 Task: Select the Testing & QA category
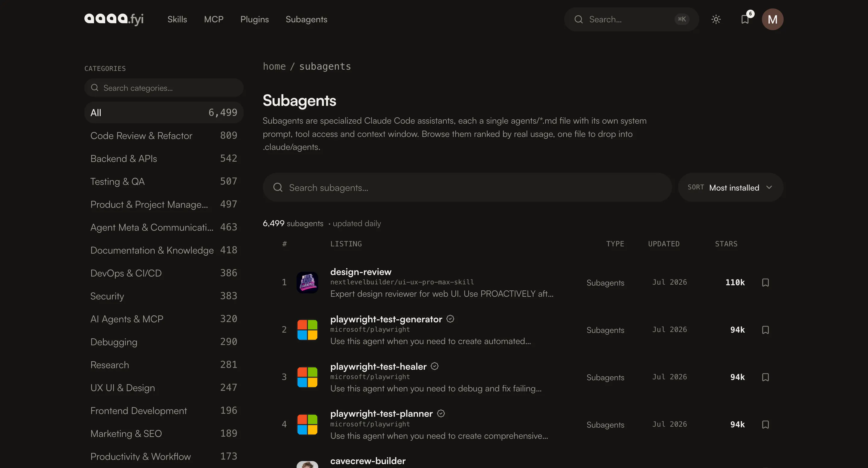coord(164,182)
